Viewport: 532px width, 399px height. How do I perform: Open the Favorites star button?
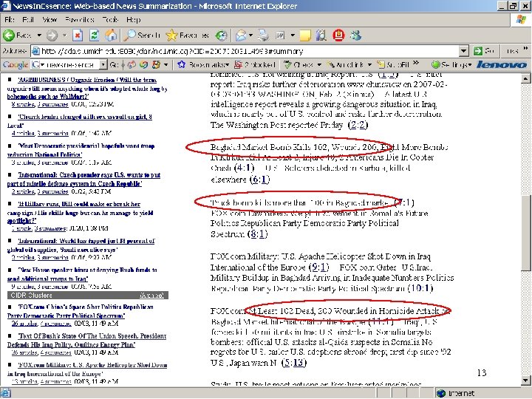tap(187, 35)
